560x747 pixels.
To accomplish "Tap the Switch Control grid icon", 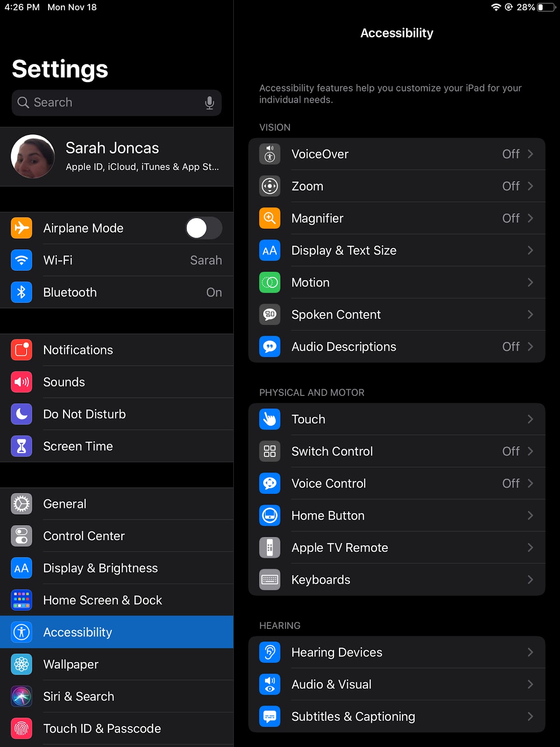I will [270, 451].
